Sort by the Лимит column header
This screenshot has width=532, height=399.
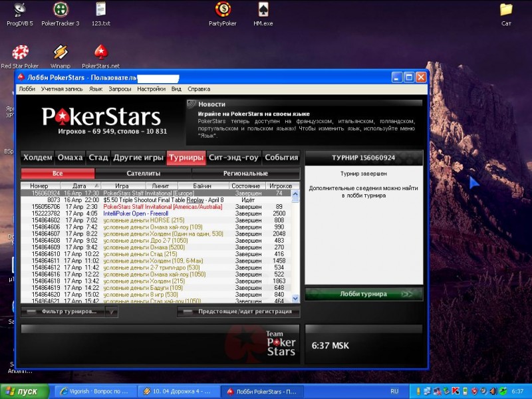pyautogui.click(x=162, y=186)
